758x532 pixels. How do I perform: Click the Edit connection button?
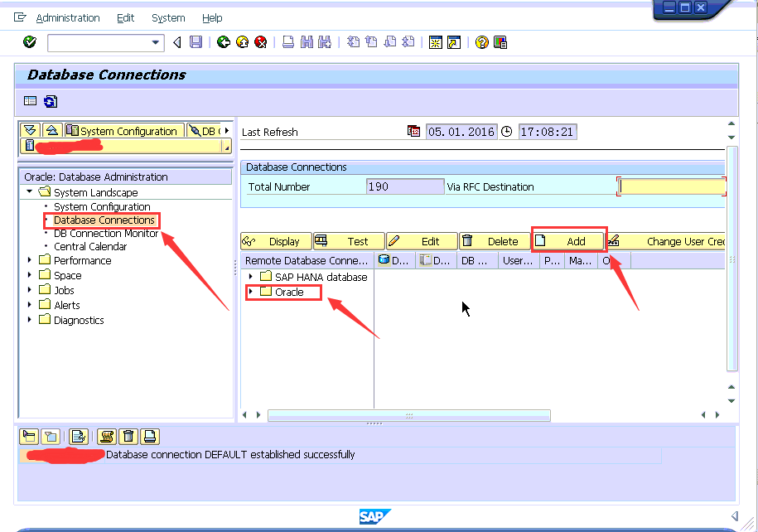[422, 241]
